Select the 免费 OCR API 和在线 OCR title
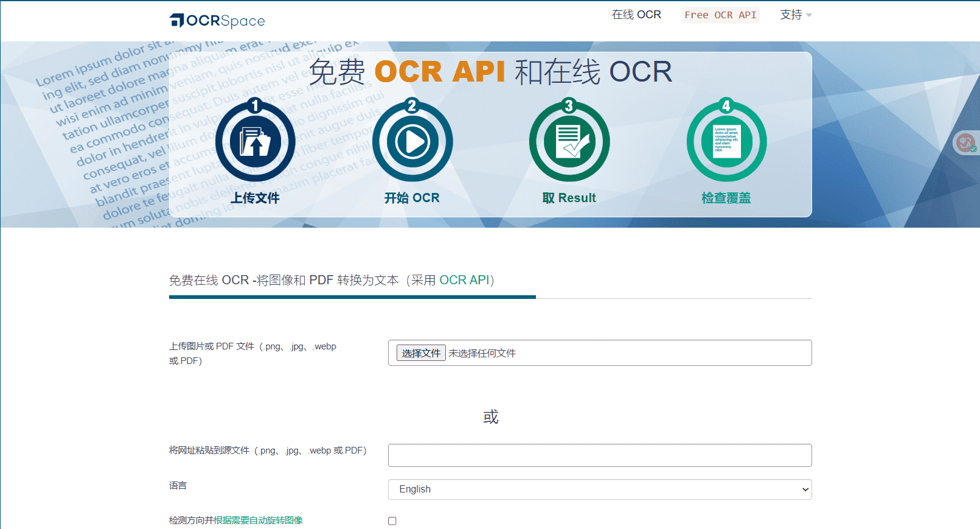The height and width of the screenshot is (529, 980). [490, 72]
